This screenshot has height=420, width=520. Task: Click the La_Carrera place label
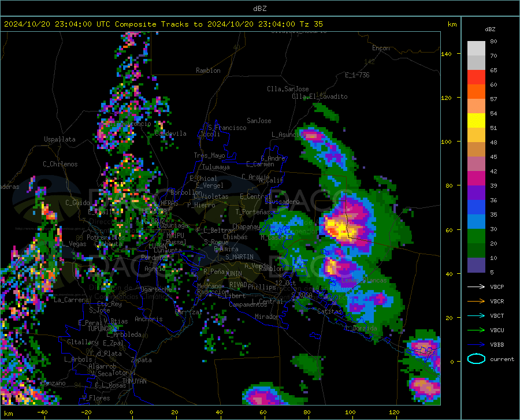coord(71,300)
